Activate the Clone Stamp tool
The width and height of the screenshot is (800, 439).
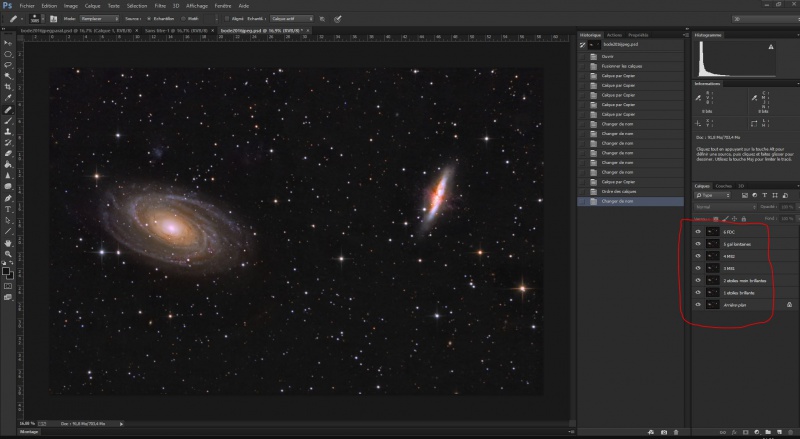coord(8,131)
